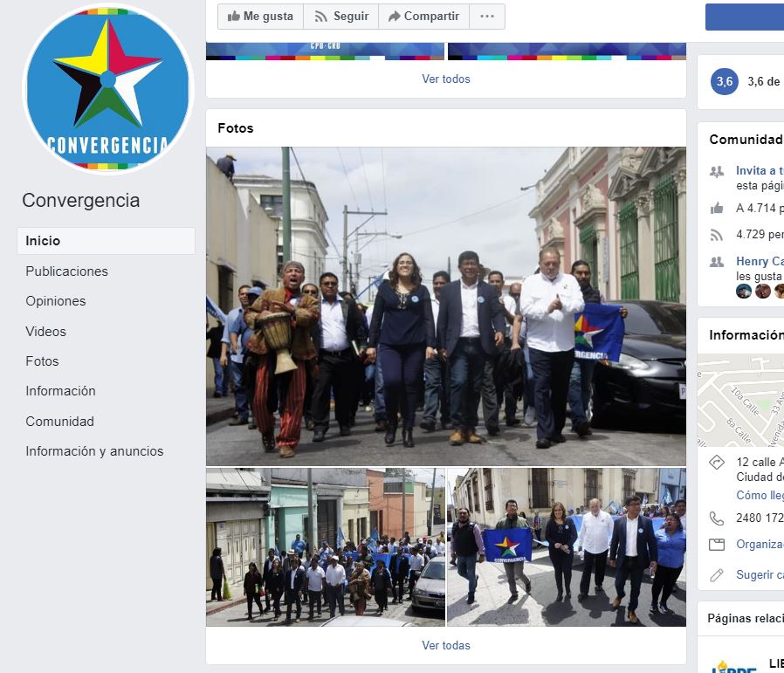Open Publicaciones in the sidebar

(67, 271)
